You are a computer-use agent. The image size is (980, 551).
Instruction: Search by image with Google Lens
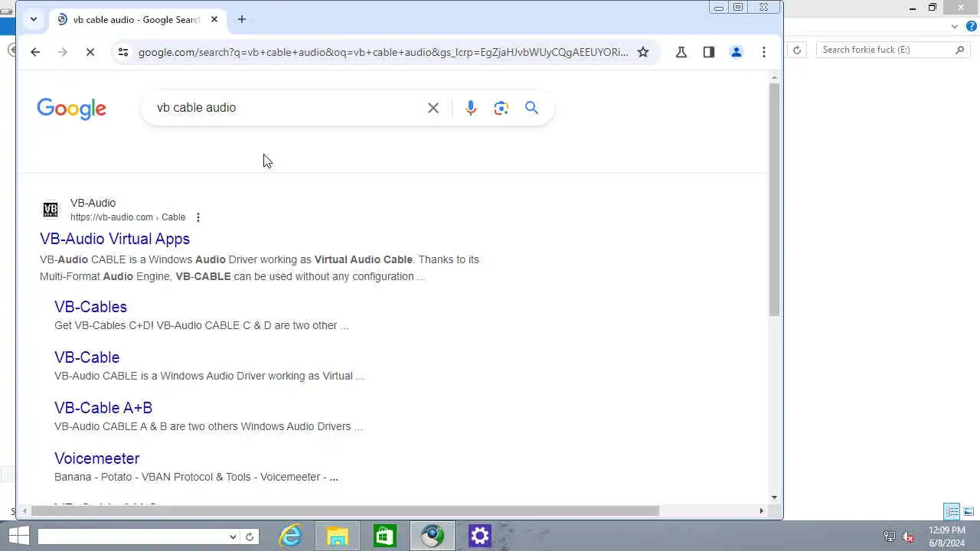pos(501,108)
